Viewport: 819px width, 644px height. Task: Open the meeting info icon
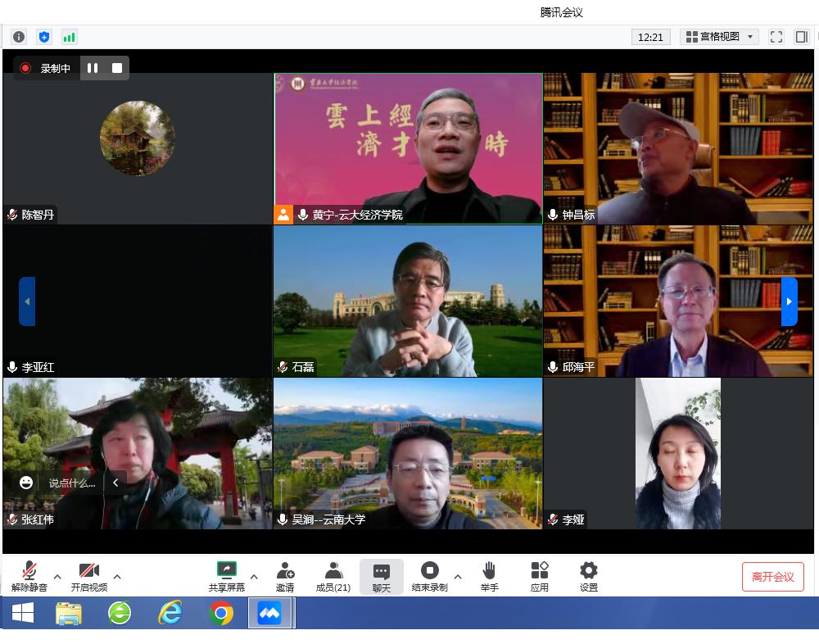(x=19, y=37)
